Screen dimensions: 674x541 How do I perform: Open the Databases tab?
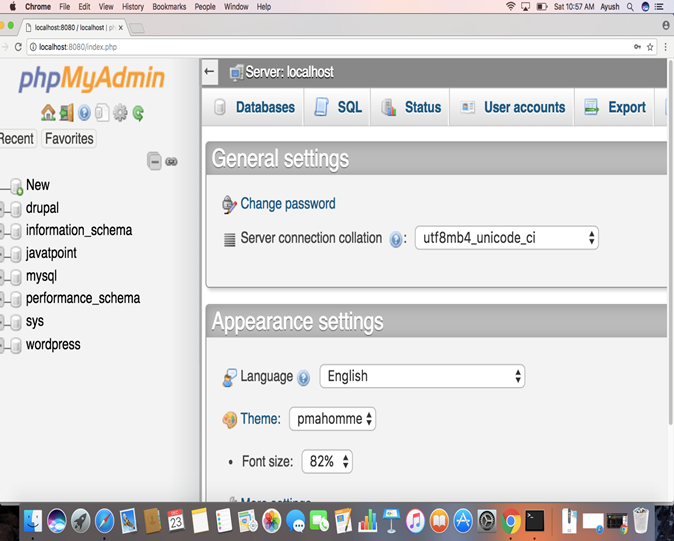point(254,107)
